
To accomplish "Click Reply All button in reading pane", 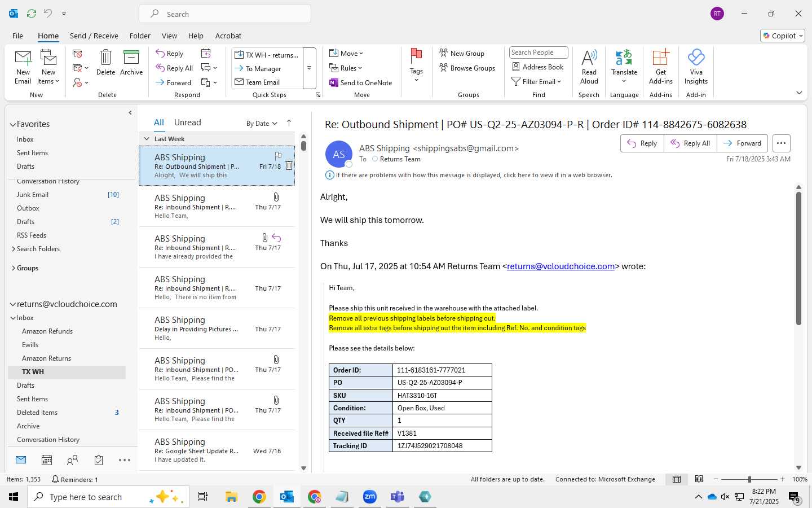I will pyautogui.click(x=690, y=143).
